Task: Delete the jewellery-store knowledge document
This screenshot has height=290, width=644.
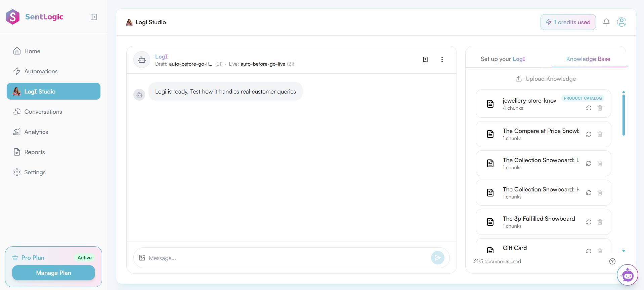Action: click(x=600, y=108)
